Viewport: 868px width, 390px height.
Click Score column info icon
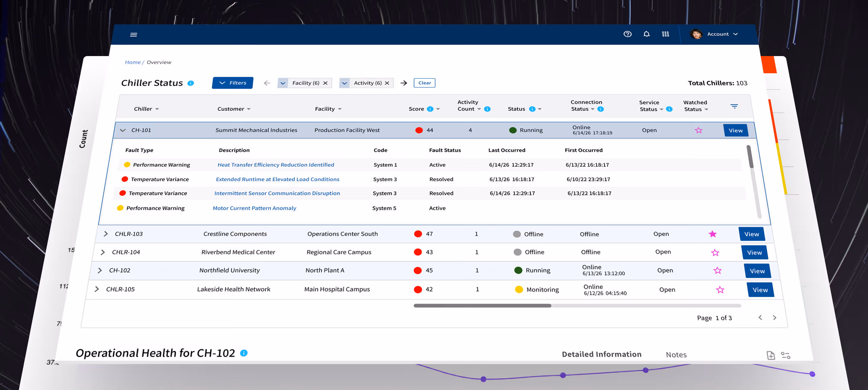tap(430, 109)
